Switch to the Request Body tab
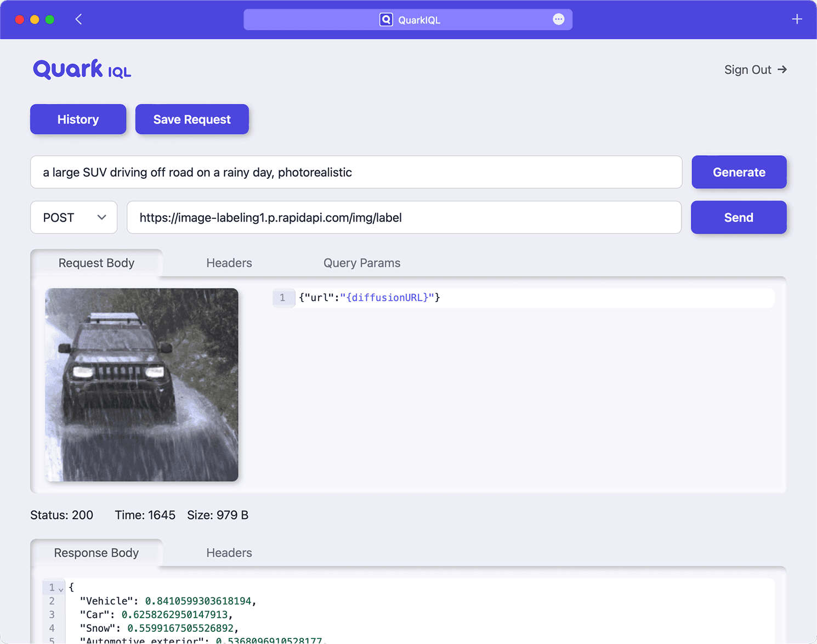 (x=97, y=263)
